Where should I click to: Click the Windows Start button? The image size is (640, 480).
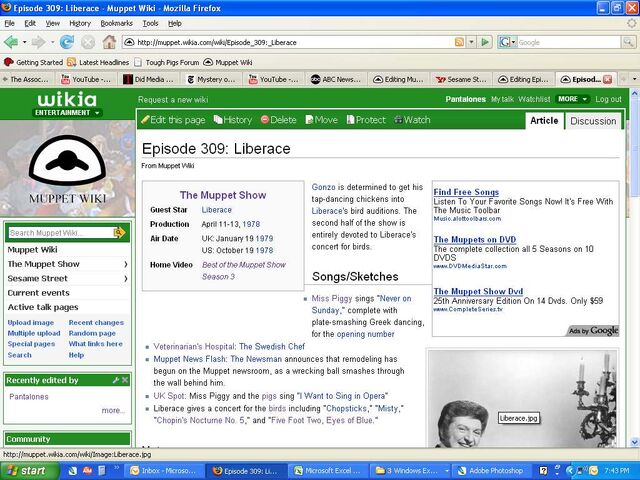(29, 471)
